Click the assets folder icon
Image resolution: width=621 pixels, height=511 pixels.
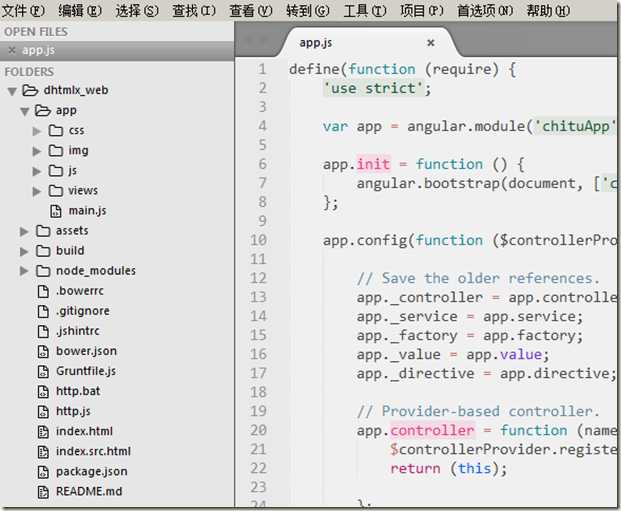pyautogui.click(x=43, y=231)
